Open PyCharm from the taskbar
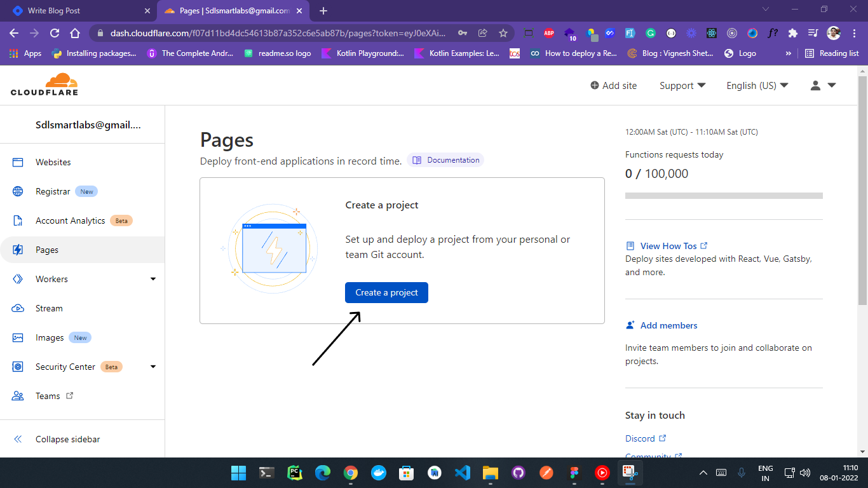Screen dimensions: 868x488 pyautogui.click(x=294, y=473)
